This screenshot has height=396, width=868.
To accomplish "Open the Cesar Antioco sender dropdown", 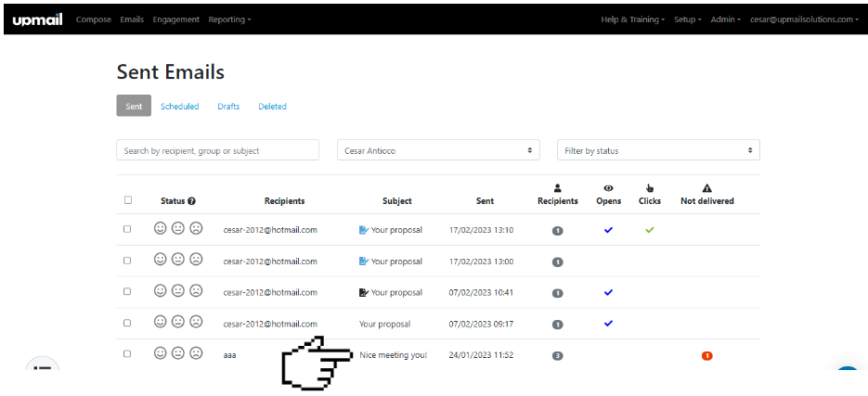I will (438, 150).
